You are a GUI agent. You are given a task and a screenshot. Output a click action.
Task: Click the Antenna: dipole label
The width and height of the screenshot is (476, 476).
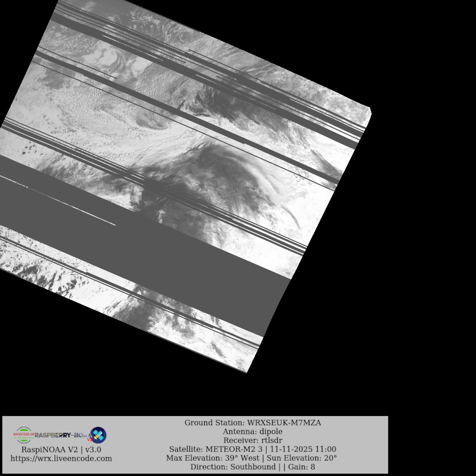click(x=253, y=432)
